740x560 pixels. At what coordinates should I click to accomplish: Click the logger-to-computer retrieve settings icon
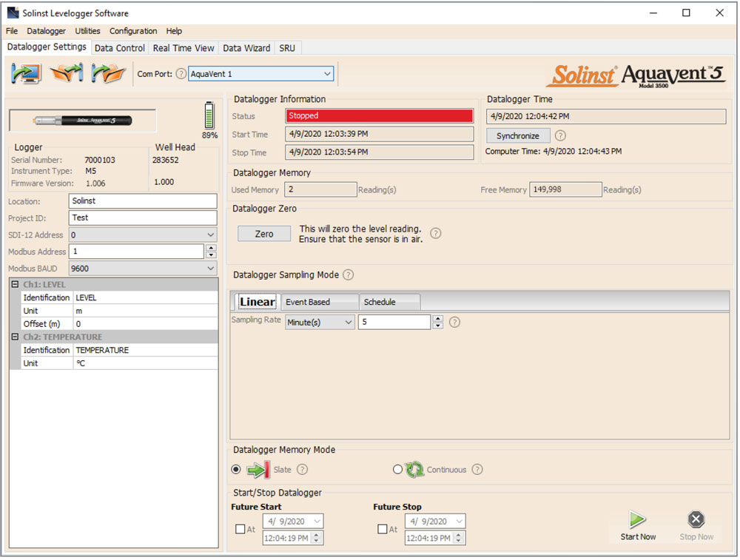click(27, 73)
